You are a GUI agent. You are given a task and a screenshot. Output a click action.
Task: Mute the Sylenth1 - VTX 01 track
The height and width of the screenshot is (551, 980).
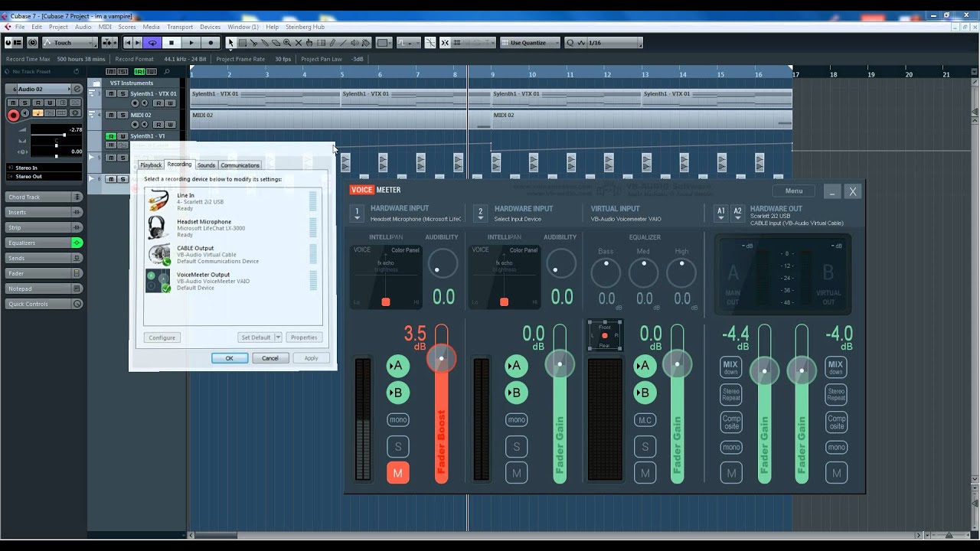pos(111,93)
